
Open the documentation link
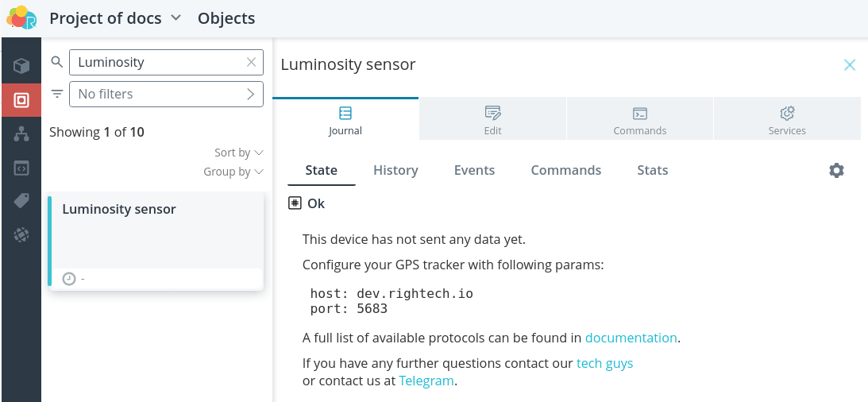pos(631,338)
